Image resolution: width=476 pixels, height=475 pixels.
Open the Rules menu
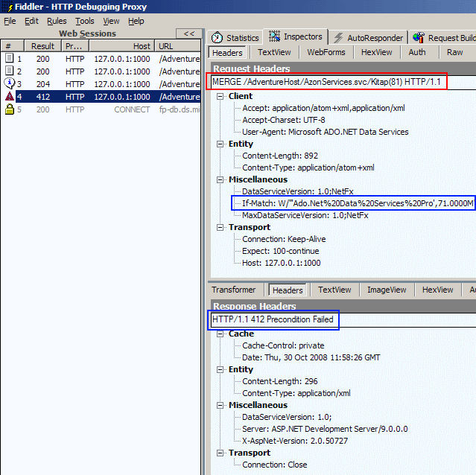(57, 21)
